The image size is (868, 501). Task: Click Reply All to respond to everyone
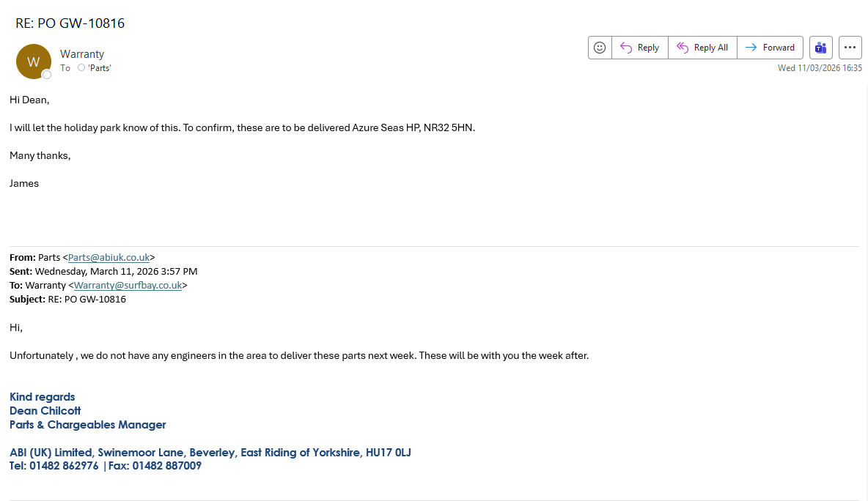[702, 48]
